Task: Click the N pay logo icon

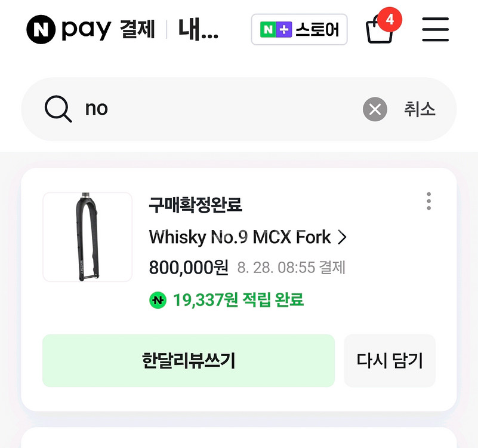Action: (x=41, y=29)
